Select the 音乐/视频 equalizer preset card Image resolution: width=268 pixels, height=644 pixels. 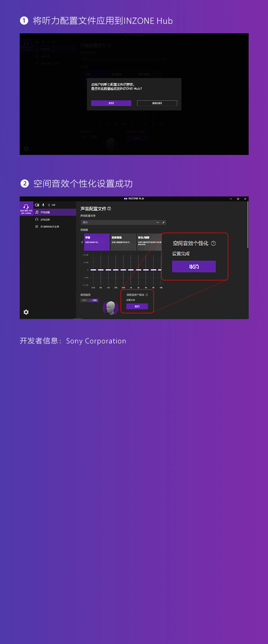point(149,242)
